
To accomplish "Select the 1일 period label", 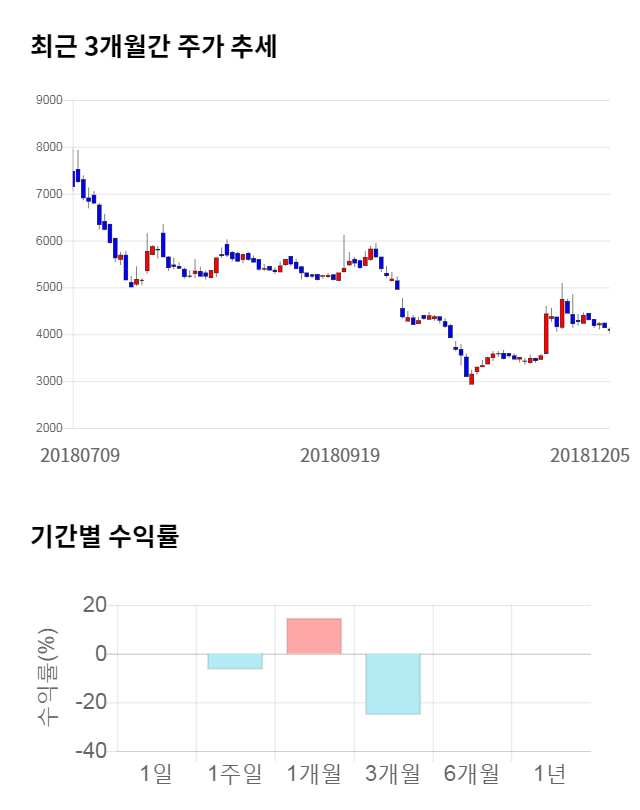I will [x=156, y=773].
